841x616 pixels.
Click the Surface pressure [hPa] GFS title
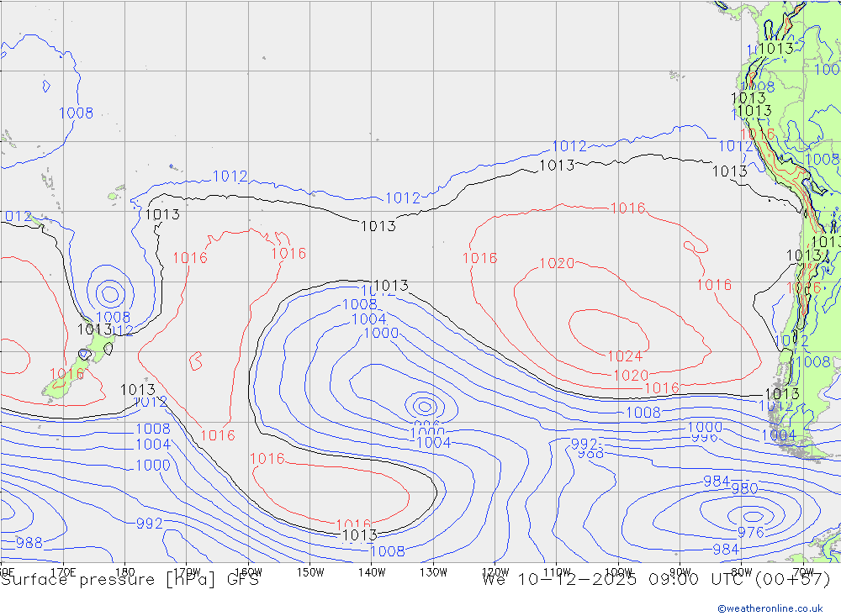pyautogui.click(x=130, y=579)
